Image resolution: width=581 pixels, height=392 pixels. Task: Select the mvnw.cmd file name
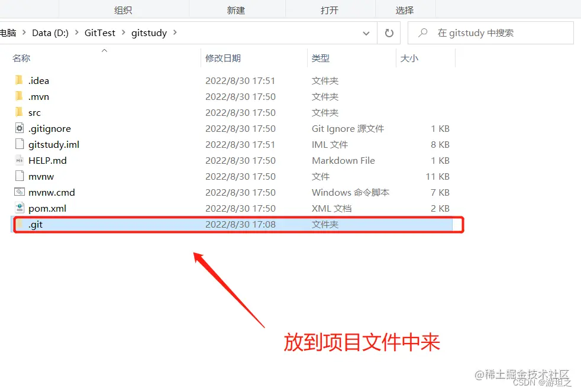51,193
